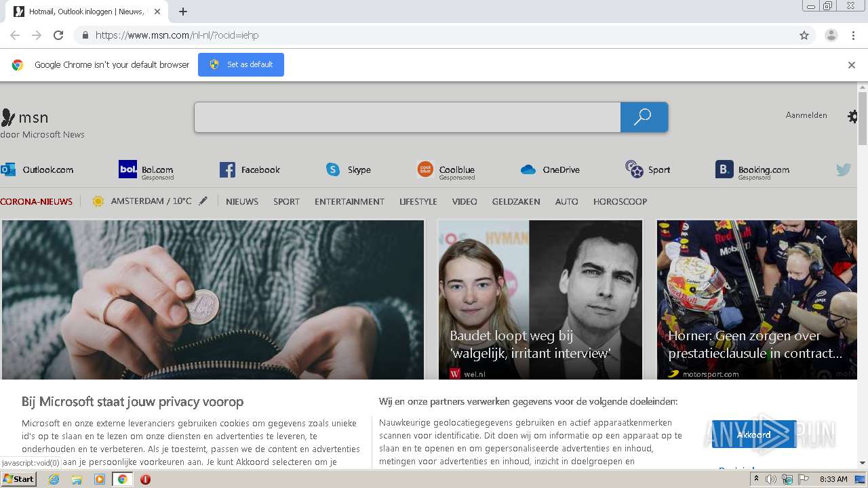Open file explorer folder in taskbar
The image size is (868, 488).
(77, 479)
